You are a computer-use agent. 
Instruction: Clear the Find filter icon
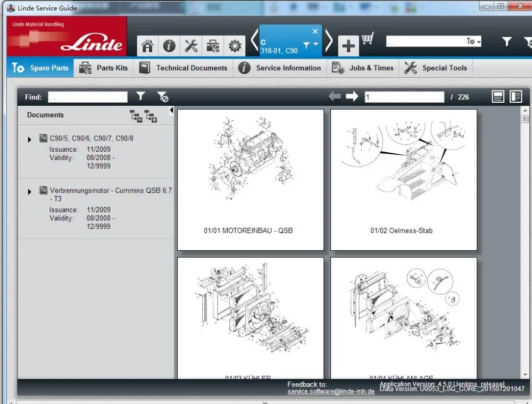pos(162,97)
